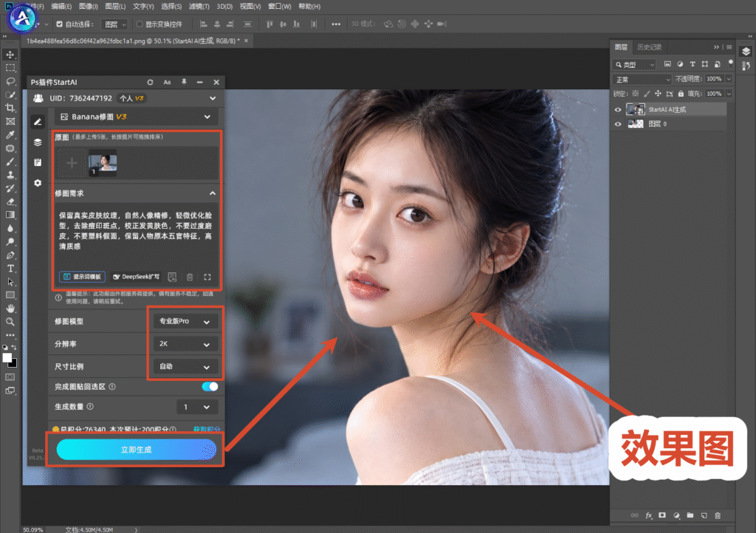Select the Eraser tool
756x533 pixels.
point(10,202)
